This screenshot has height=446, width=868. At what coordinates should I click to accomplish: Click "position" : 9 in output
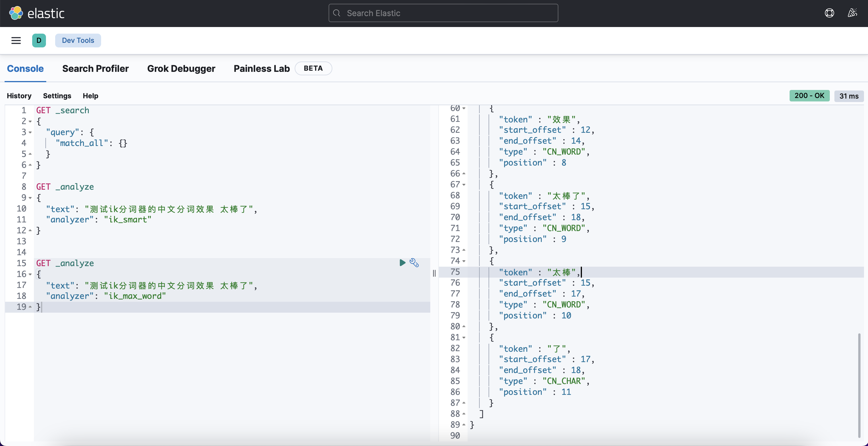pyautogui.click(x=533, y=239)
